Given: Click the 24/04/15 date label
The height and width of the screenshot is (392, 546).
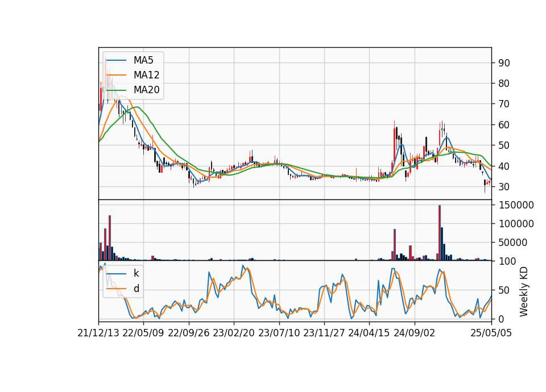Looking at the screenshot, I should point(369,333).
